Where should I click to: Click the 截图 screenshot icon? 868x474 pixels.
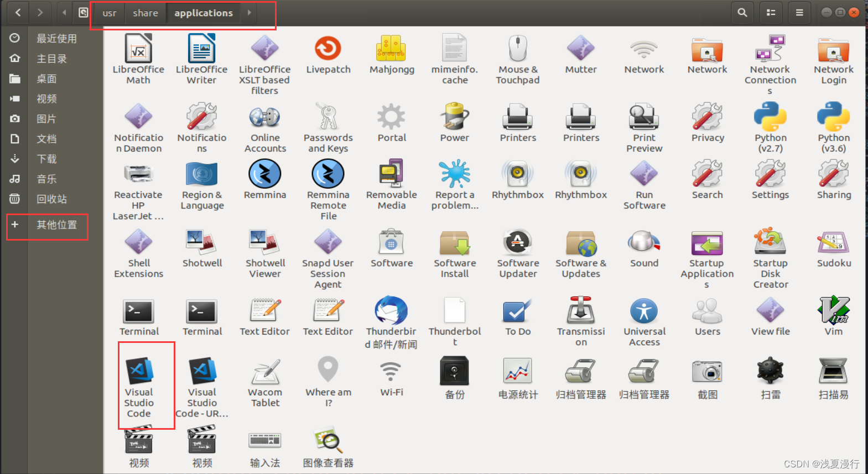coord(708,371)
